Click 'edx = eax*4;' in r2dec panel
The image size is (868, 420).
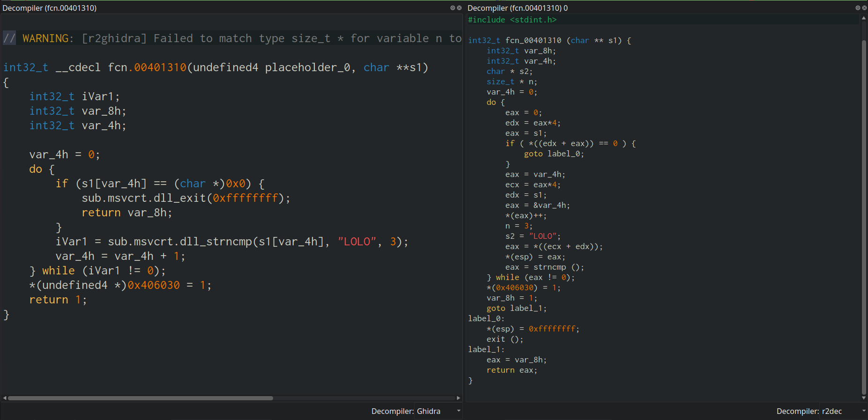[x=533, y=123]
